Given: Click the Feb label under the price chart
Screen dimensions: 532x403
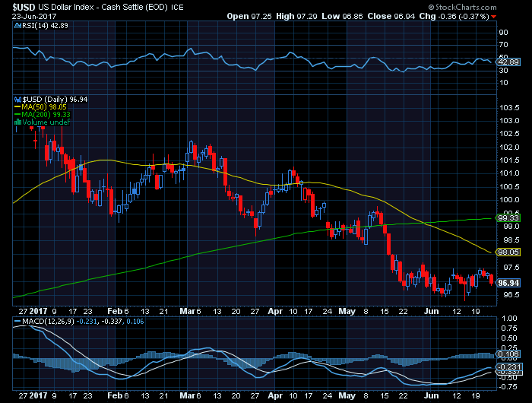Looking at the screenshot, I should click(114, 311).
